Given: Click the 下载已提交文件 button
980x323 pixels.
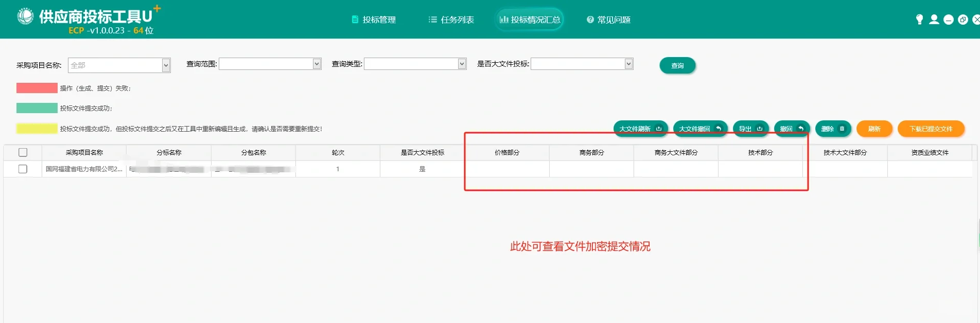Looking at the screenshot, I should [x=931, y=129].
